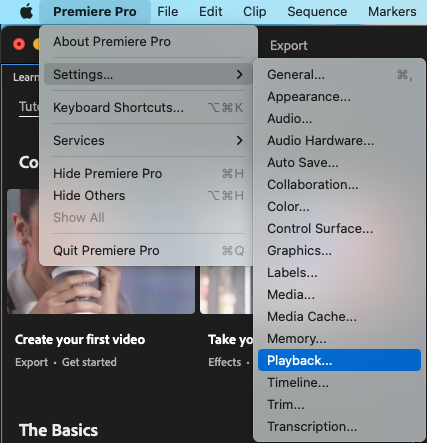Open the Apple menu icon
Viewport: 427px width, 443px height.
[x=26, y=12]
